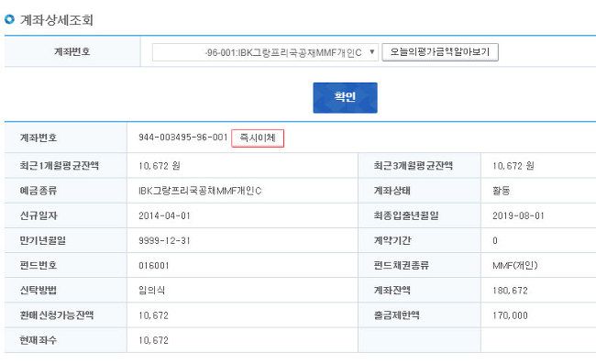This screenshot has height=364, width=596.
Task: Click the 만기년월일 value 9999-12-31
Action: [164, 240]
